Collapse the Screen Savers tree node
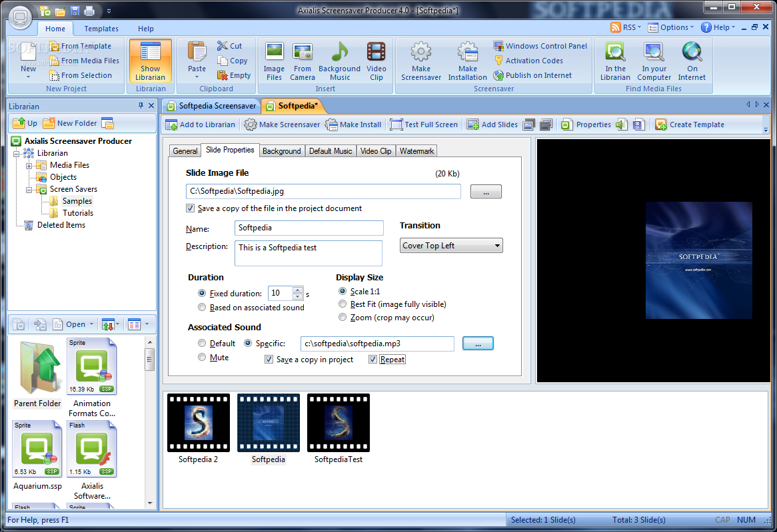Image resolution: width=777 pixels, height=532 pixels. pos(29,189)
